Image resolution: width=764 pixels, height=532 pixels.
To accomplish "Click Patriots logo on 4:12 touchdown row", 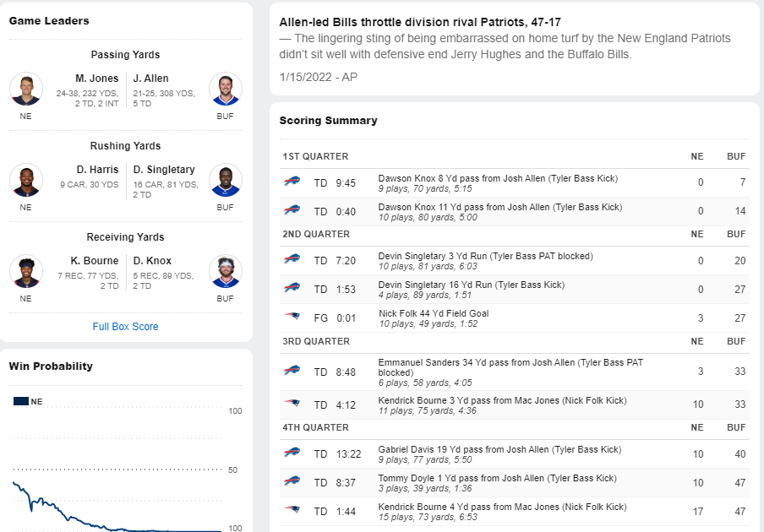I will pos(292,403).
